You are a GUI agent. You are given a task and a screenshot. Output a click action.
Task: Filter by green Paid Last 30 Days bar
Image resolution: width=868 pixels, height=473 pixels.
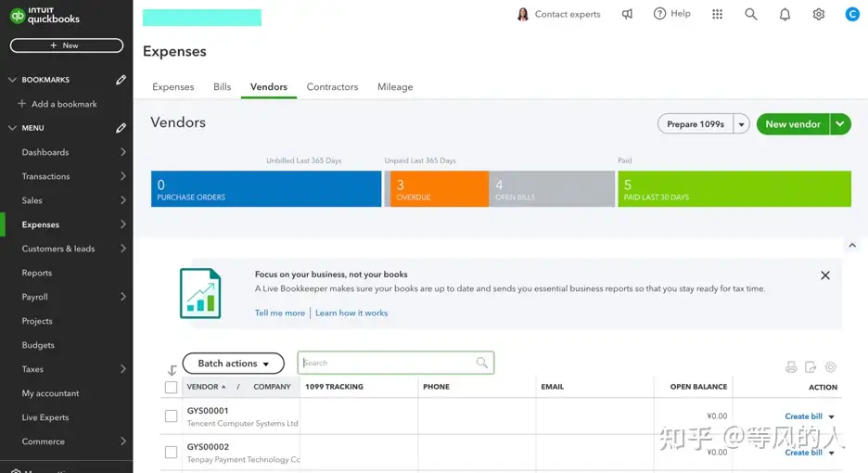point(734,189)
